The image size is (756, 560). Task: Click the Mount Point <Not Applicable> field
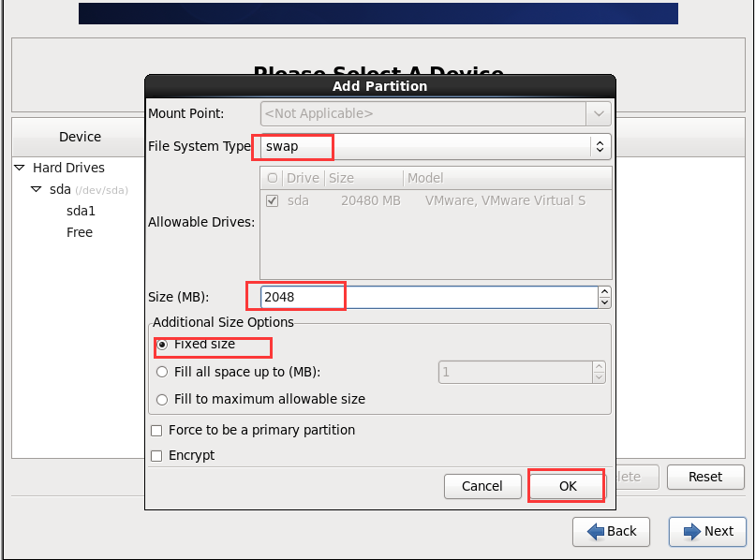(x=423, y=113)
